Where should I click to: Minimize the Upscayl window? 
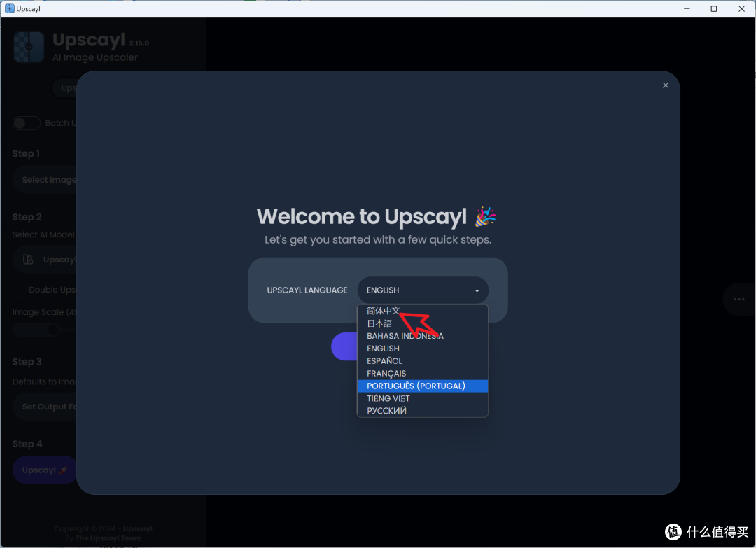pyautogui.click(x=687, y=8)
